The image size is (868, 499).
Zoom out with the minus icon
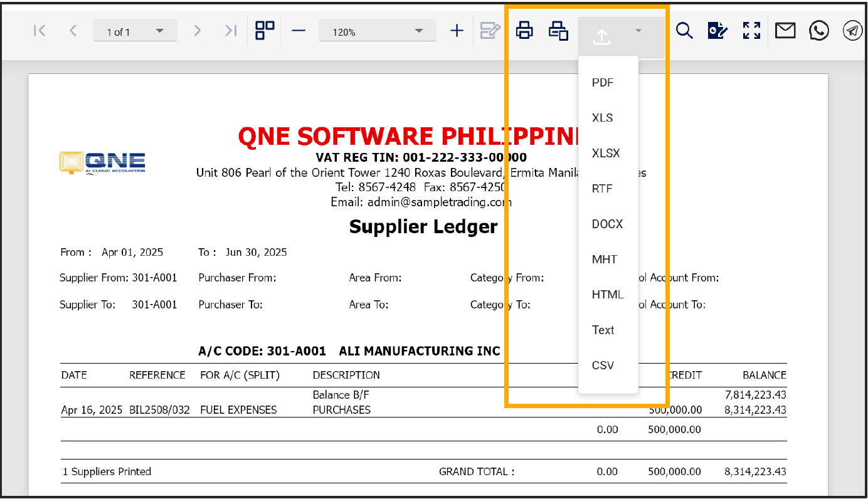coord(299,30)
